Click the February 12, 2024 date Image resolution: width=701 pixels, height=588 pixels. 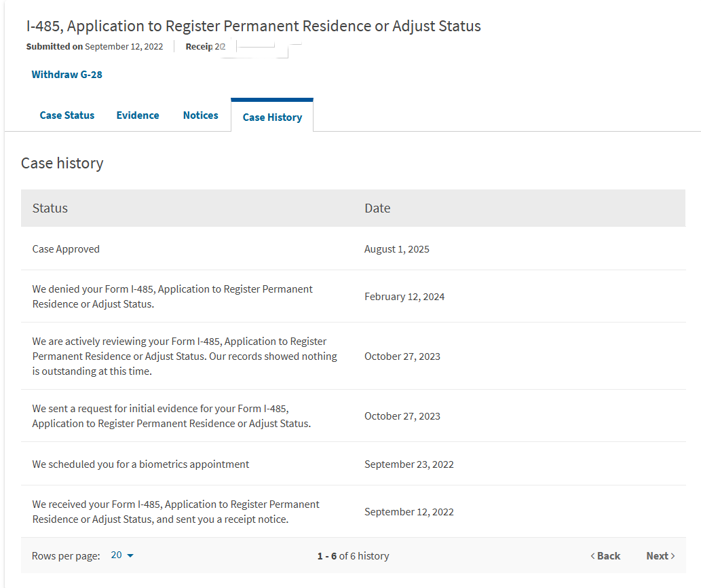tap(404, 297)
